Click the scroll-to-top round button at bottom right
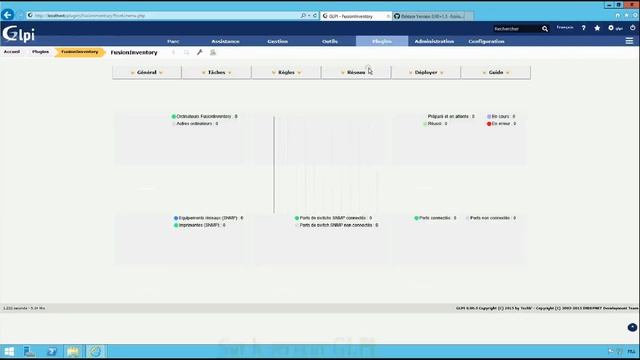 pos(632,327)
